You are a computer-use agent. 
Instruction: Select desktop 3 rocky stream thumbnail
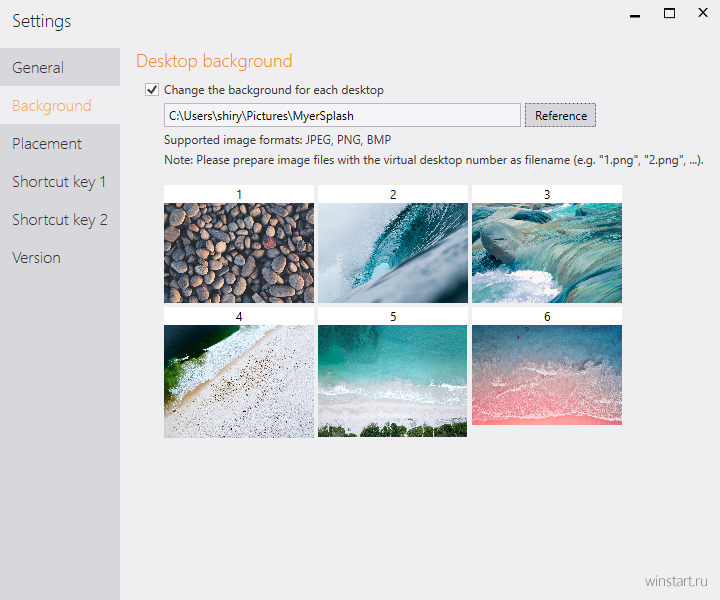pyautogui.click(x=547, y=252)
